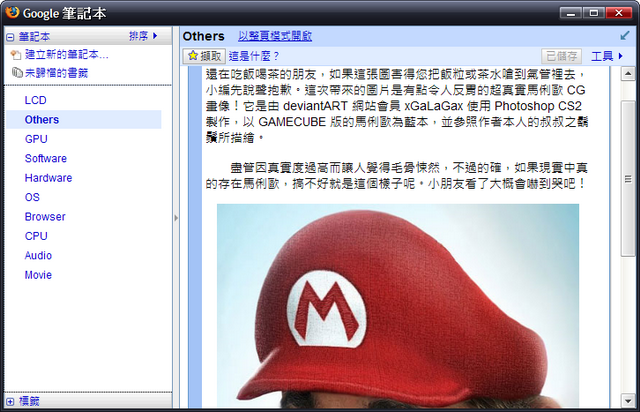The width and height of the screenshot is (640, 412).
Task: Click the Firefox icon in title bar
Action: pyautogui.click(x=13, y=12)
